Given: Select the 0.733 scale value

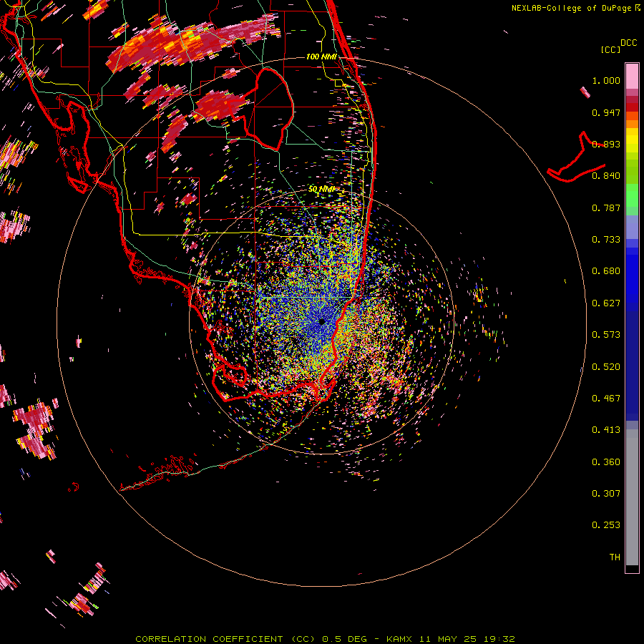Looking at the screenshot, I should [606, 240].
